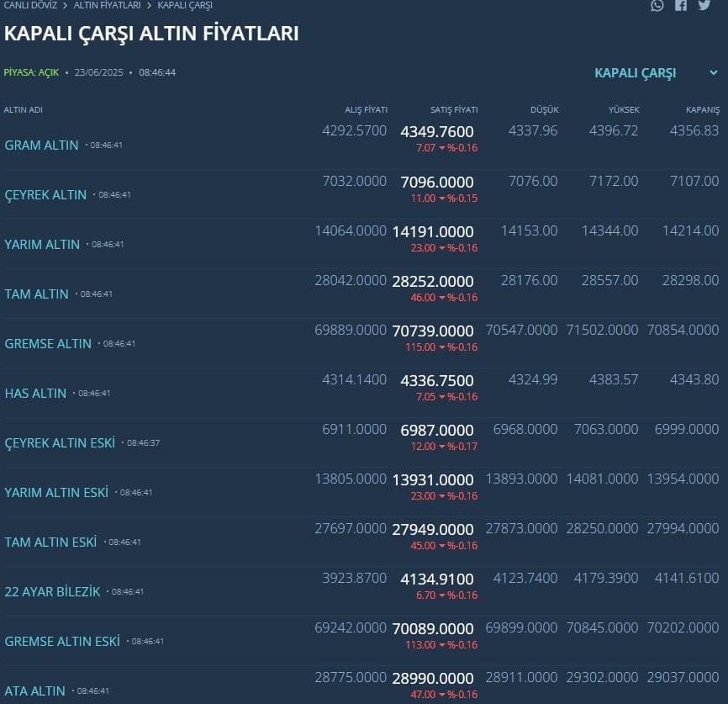Open TAM ALTIN ESKİ details
This screenshot has height=704, width=728.
(x=50, y=543)
